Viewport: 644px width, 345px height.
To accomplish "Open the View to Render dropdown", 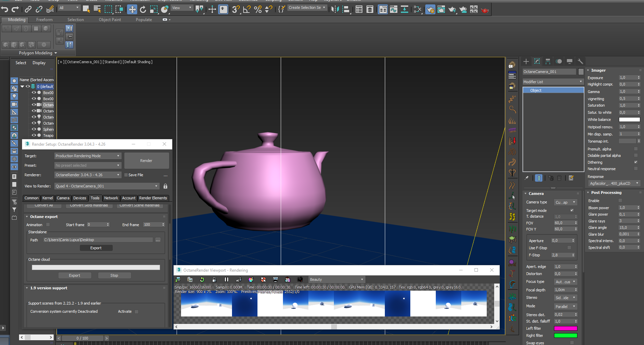I will pos(107,186).
